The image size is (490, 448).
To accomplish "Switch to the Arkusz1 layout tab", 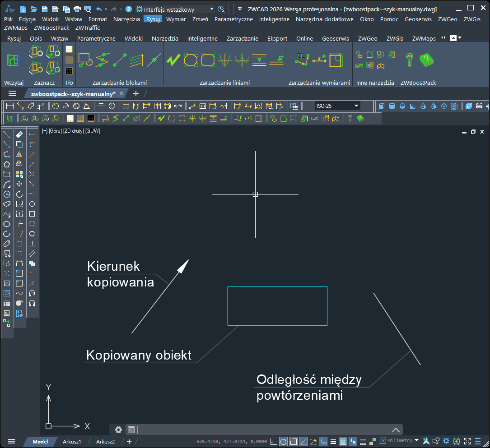I will pos(72,442).
